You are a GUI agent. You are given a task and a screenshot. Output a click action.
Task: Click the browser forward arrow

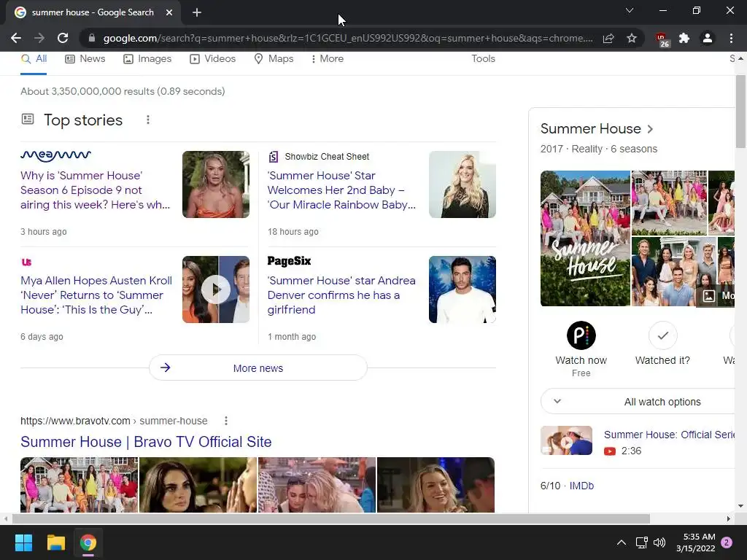[39, 38]
